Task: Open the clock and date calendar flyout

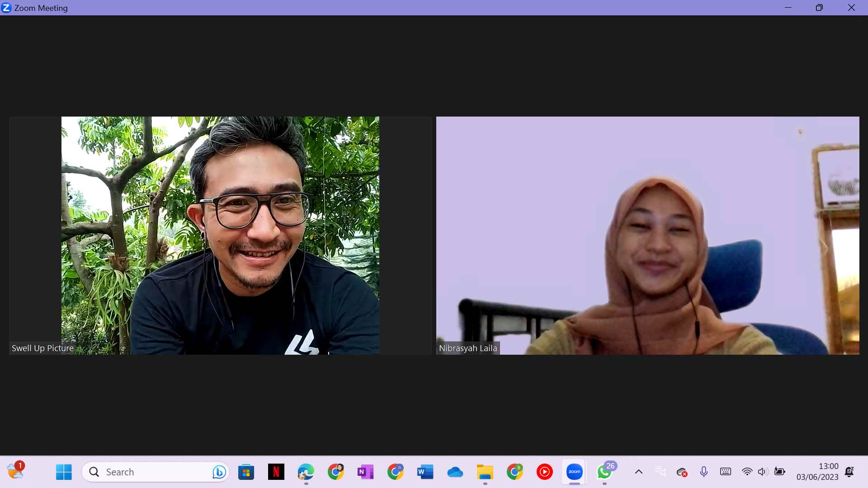Action: click(x=817, y=472)
